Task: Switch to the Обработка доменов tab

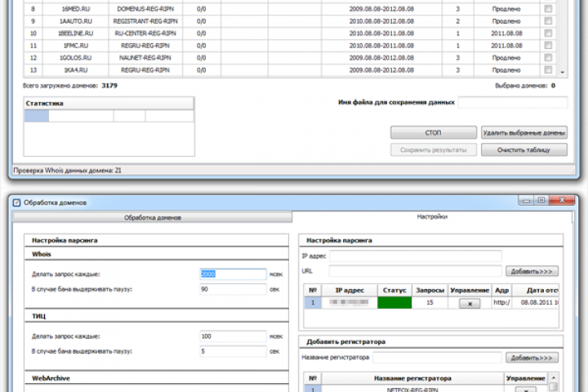Action: coord(153,217)
